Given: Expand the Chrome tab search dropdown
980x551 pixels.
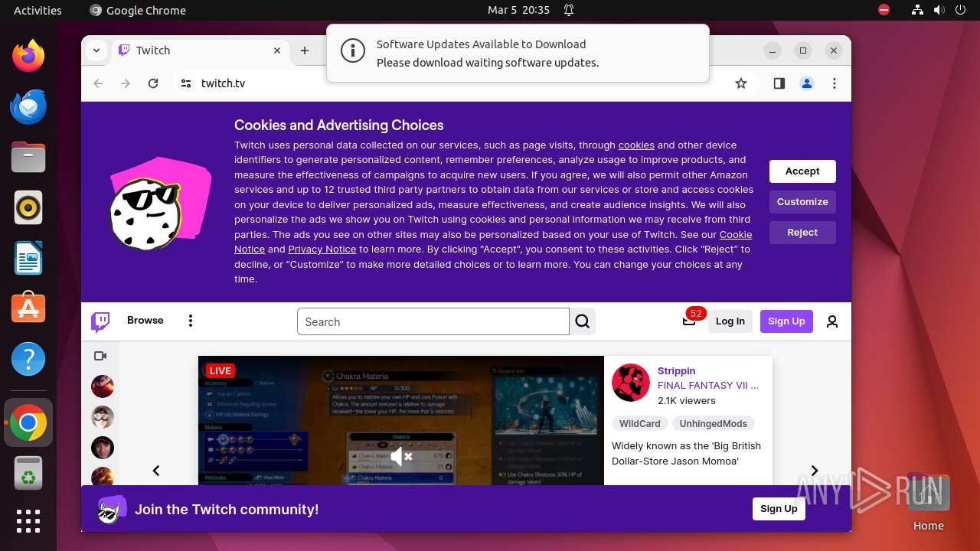Looking at the screenshot, I should 96,51.
